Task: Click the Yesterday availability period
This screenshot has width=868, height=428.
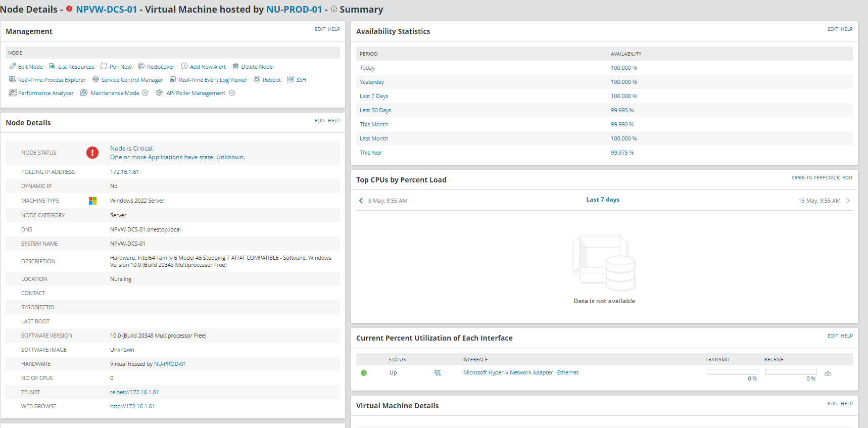Action: (372, 82)
